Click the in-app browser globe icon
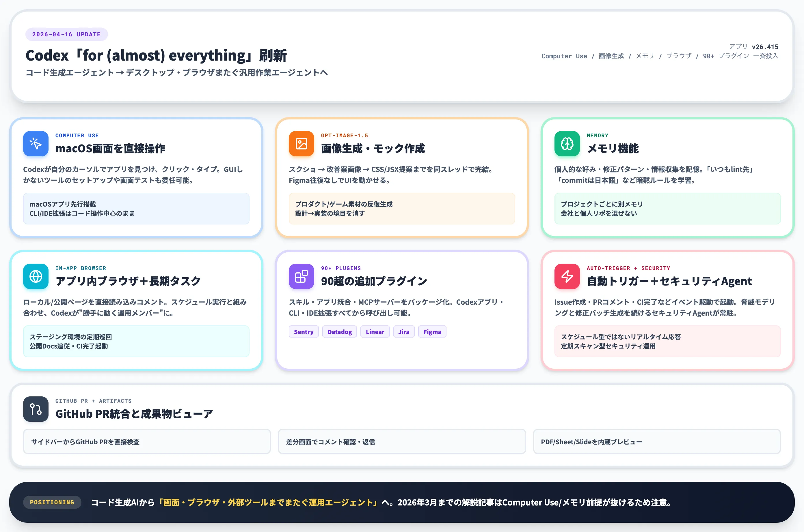 [35, 276]
